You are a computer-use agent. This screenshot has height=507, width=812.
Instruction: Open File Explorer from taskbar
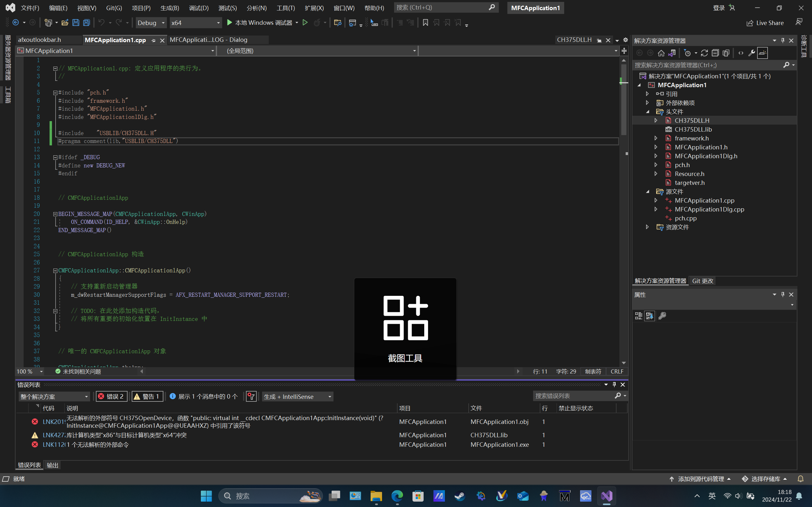coord(376,496)
